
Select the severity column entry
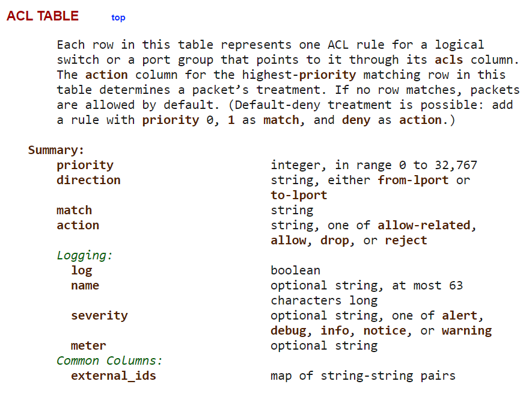tap(99, 316)
